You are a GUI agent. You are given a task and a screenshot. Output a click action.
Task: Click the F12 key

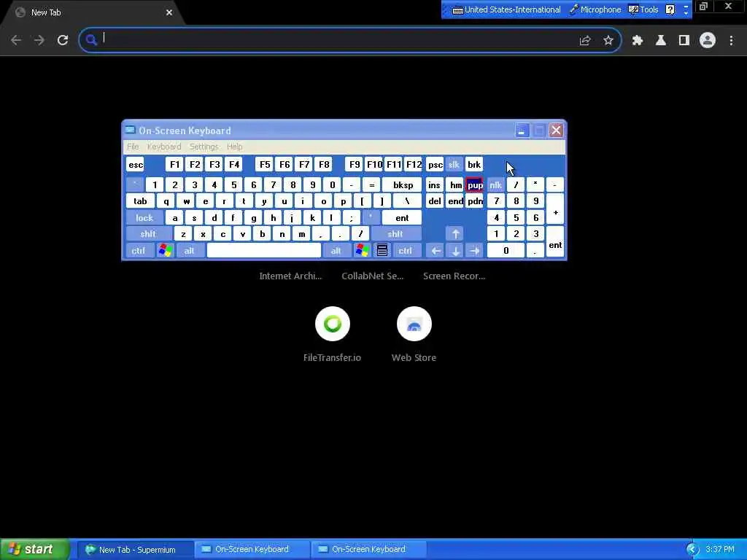pyautogui.click(x=414, y=165)
